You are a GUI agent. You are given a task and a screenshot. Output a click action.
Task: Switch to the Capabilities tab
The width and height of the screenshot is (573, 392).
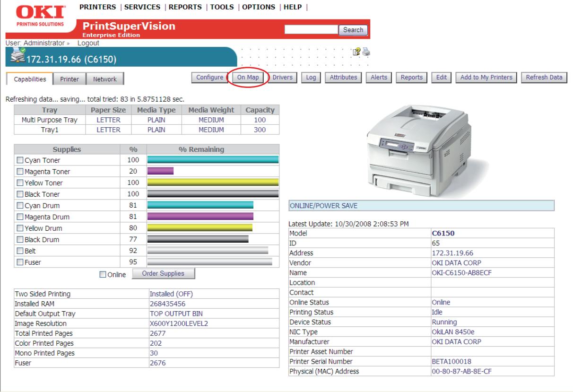click(x=30, y=79)
